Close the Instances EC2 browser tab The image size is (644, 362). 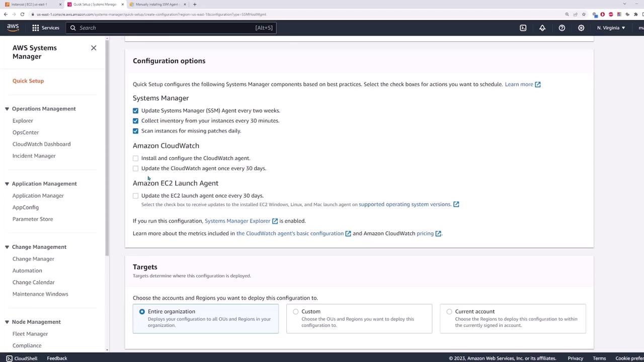pyautogui.click(x=60, y=5)
